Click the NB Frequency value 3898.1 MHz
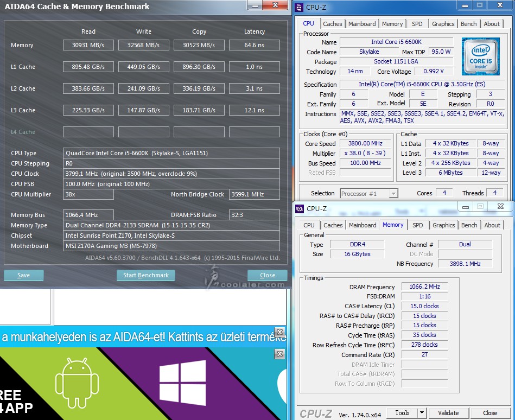 coord(465,264)
